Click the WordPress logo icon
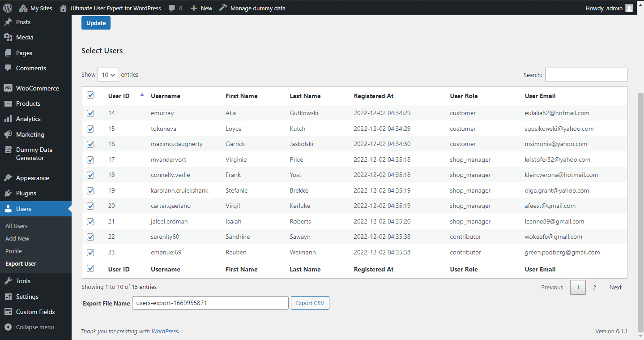The height and width of the screenshot is (340, 644). [x=8, y=8]
